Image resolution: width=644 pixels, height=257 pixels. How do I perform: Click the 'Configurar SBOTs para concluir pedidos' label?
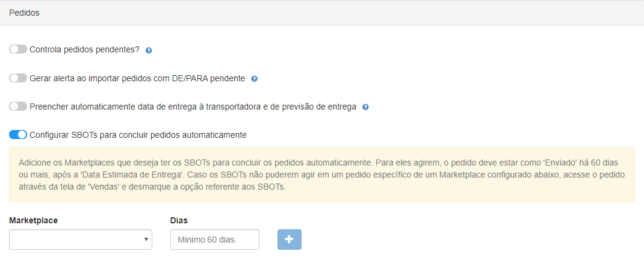pyautogui.click(x=138, y=135)
